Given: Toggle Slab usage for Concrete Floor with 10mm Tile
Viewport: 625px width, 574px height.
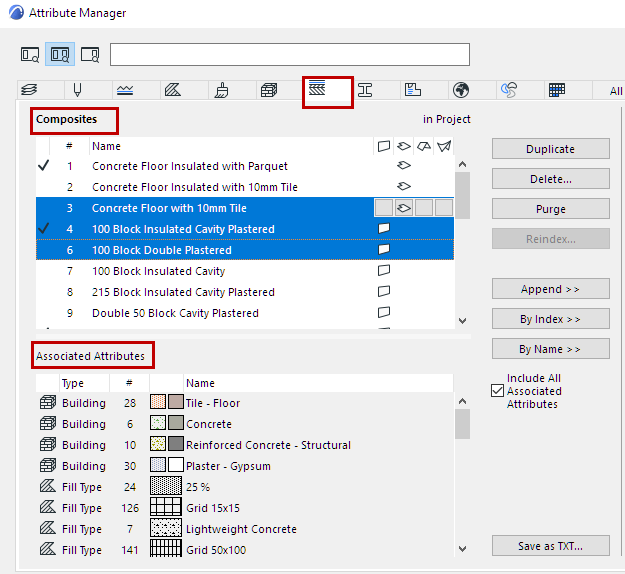Looking at the screenshot, I should point(404,208).
